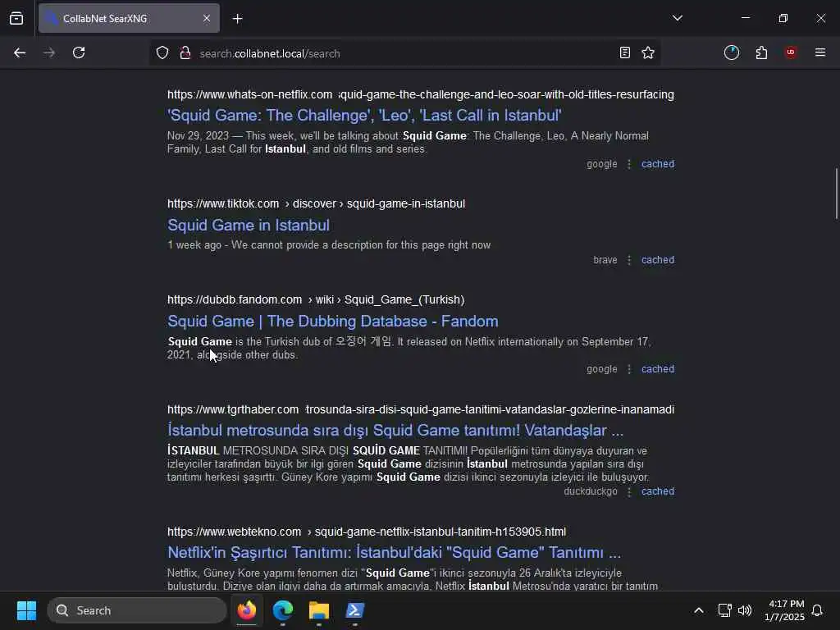This screenshot has height=630, width=840.
Task: Open options dots beside google on whats-on-netflix
Action: [629, 164]
